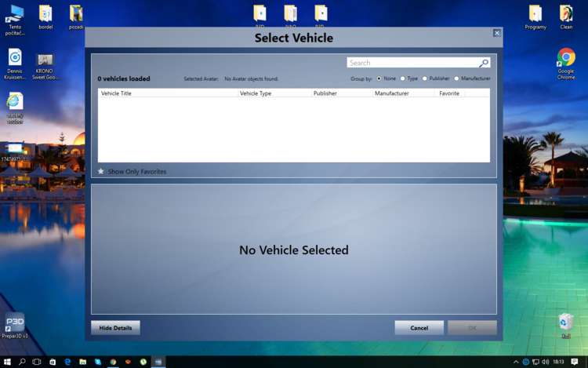Image resolution: width=588 pixels, height=368 pixels.
Task: Sort by Favorite column header
Action: click(449, 93)
